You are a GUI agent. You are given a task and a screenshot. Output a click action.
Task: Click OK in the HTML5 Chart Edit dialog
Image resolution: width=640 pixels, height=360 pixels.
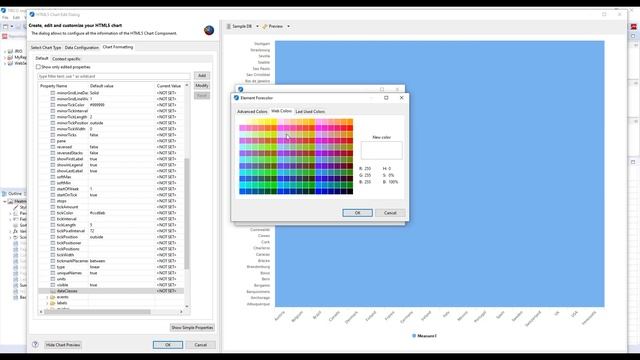pos(168,345)
